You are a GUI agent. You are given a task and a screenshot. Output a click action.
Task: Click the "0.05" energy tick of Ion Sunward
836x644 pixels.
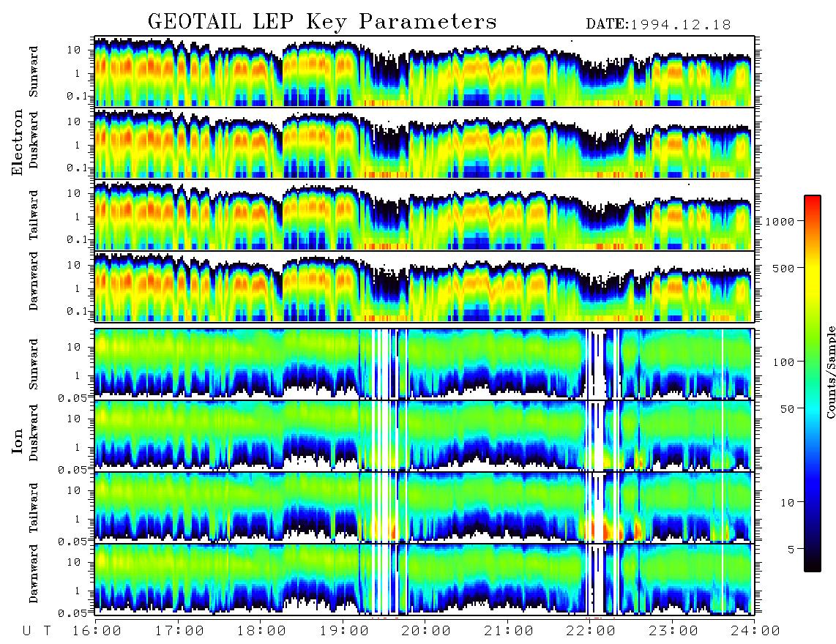[x=73, y=397]
